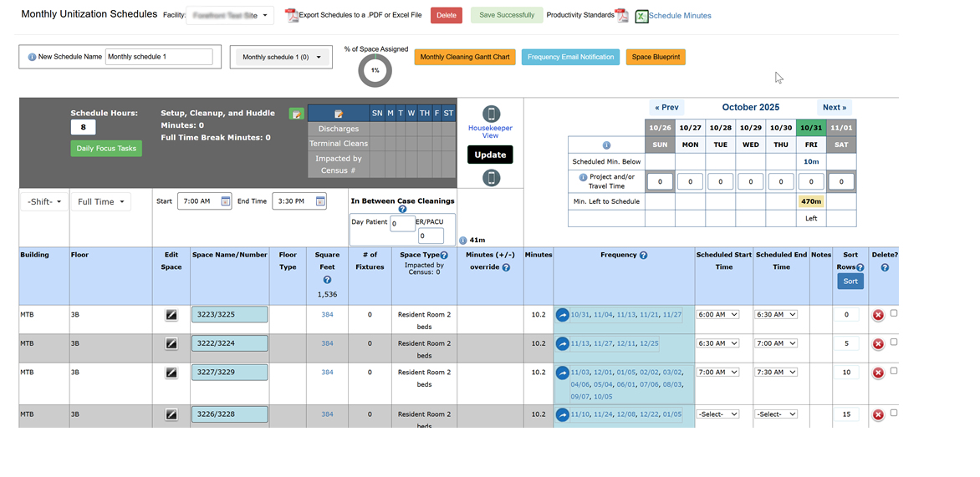980x477 pixels.
Task: Click the Frequency column help icon
Action: [x=643, y=256]
